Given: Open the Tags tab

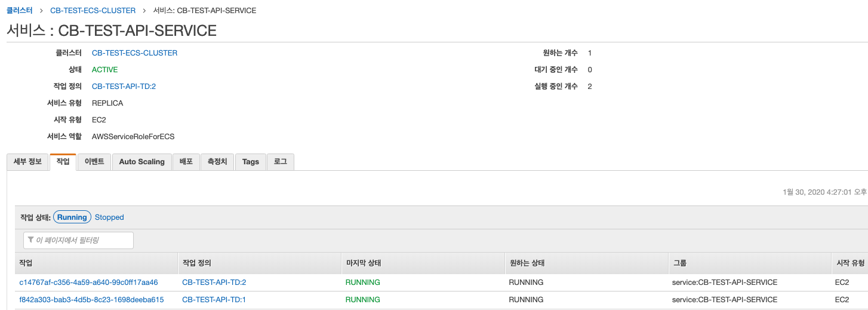Looking at the screenshot, I should [x=251, y=162].
